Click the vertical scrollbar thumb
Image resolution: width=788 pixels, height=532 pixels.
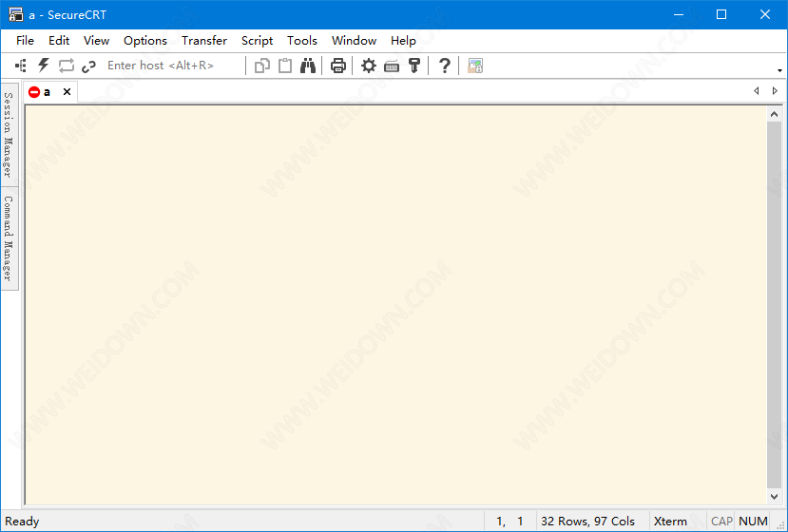click(x=774, y=304)
